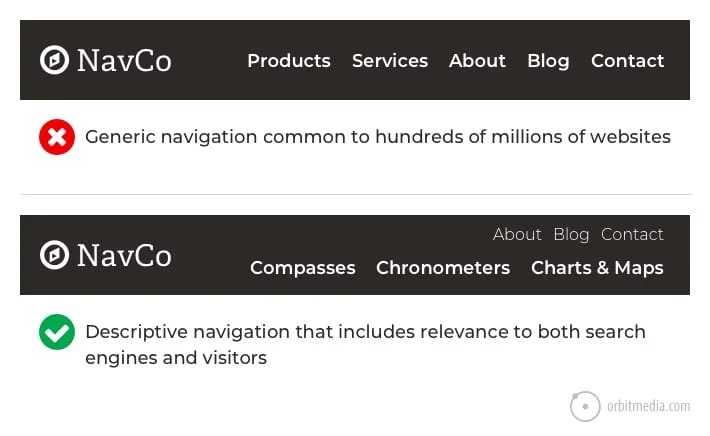This screenshot has width=710, height=436.
Task: Open Products in the top navigation
Action: pyautogui.click(x=288, y=61)
